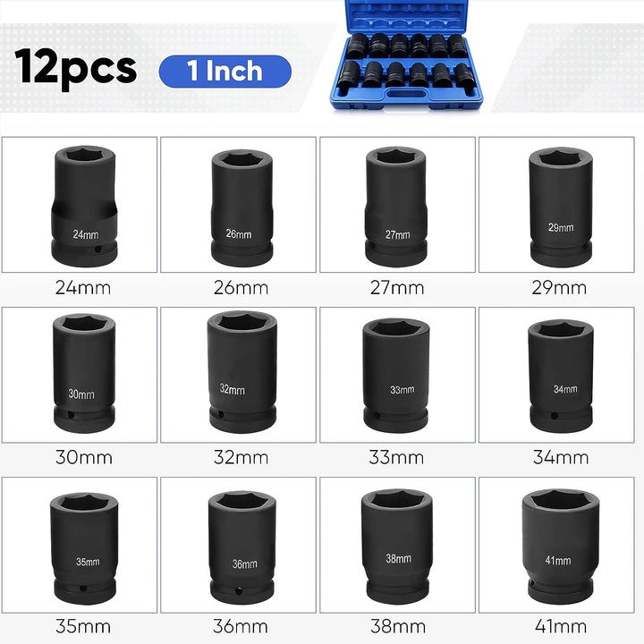Click the 27mm socket image
Screen dimensions: 644x644
[x=397, y=205]
